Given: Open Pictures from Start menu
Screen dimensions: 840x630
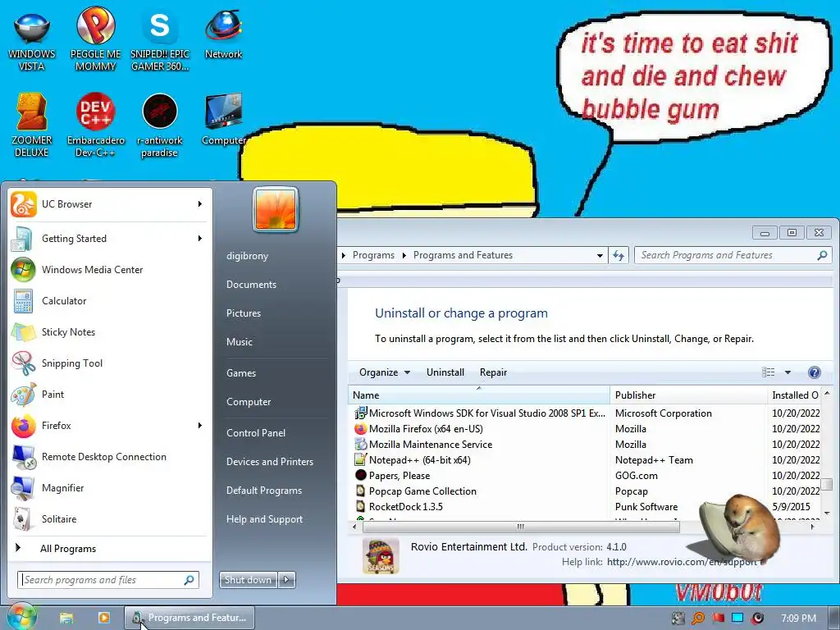Looking at the screenshot, I should point(243,313).
